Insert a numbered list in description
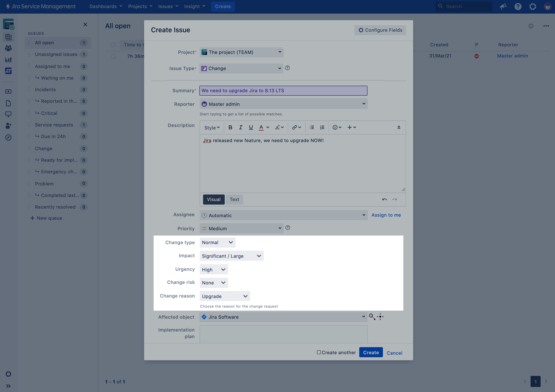Screen dimensions: 555x392 [x=322, y=127]
